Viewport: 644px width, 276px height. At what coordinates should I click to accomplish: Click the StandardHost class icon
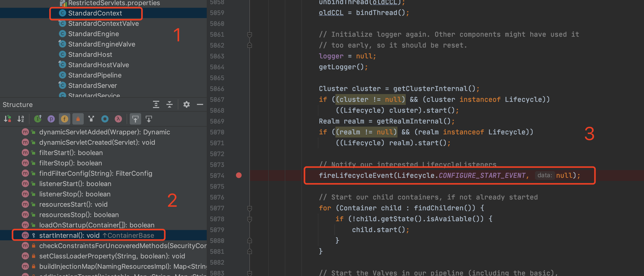62,54
